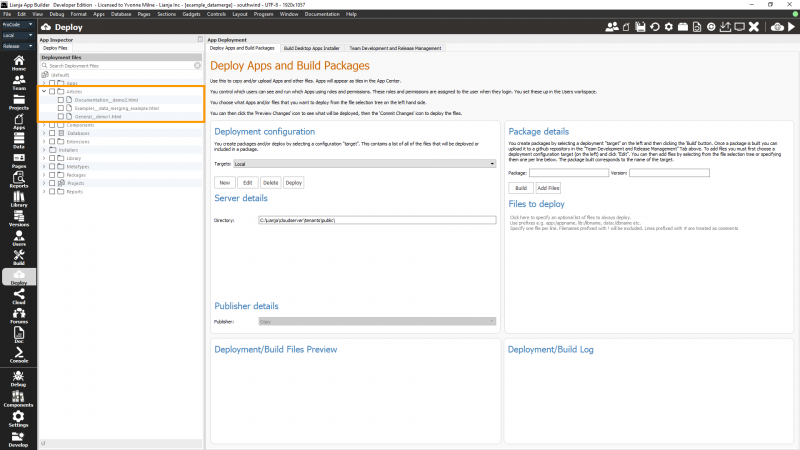This screenshot has width=800, height=450.
Task: Open the Forums icon in sidebar
Action: pyautogui.click(x=19, y=316)
